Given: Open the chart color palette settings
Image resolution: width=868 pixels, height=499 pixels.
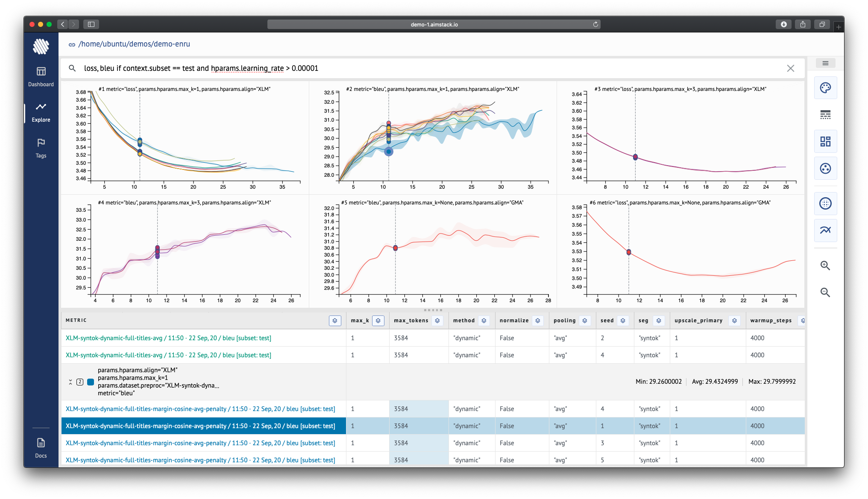Looking at the screenshot, I should 825,88.
